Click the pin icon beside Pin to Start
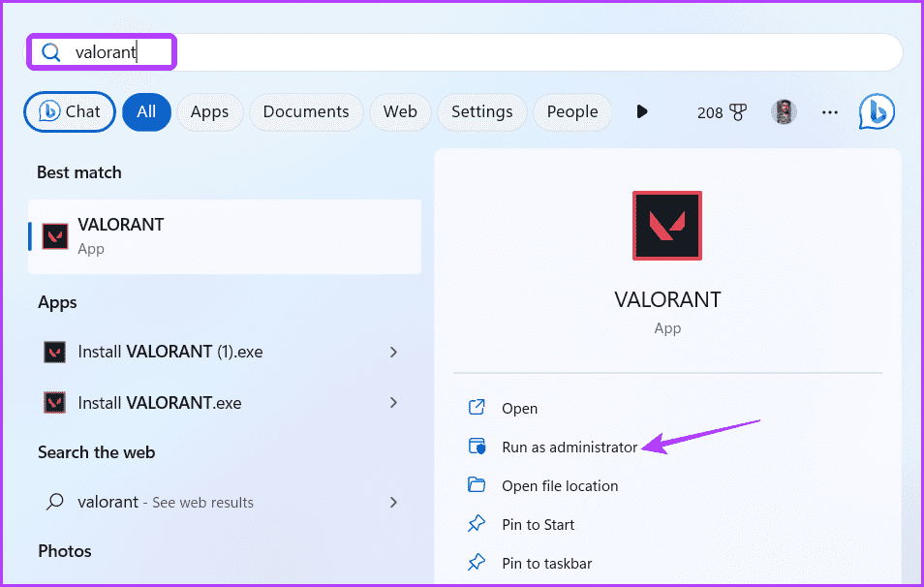 pyautogui.click(x=477, y=523)
